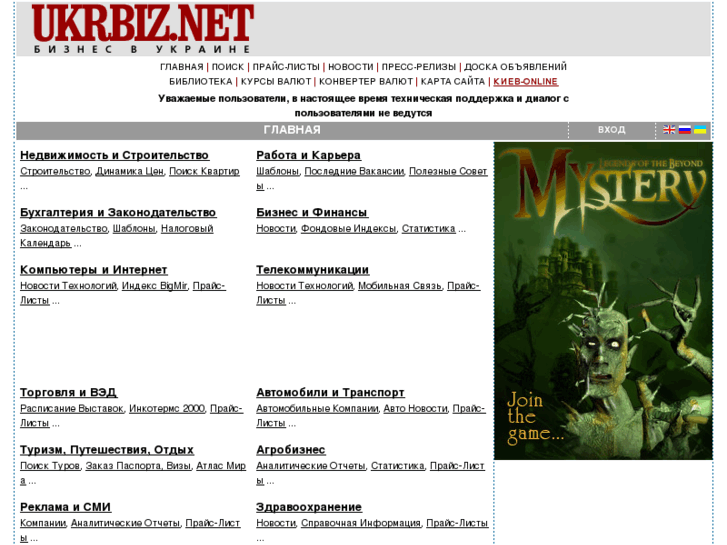Screen dimensions: 727x545
Task: Open the ПРЕСС-РЕЛИЗЫ menu item
Action: pyautogui.click(x=419, y=67)
